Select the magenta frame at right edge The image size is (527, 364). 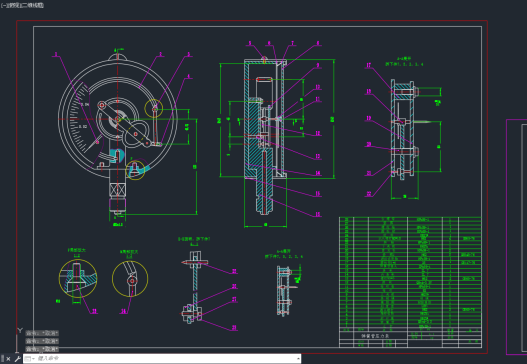517,237
